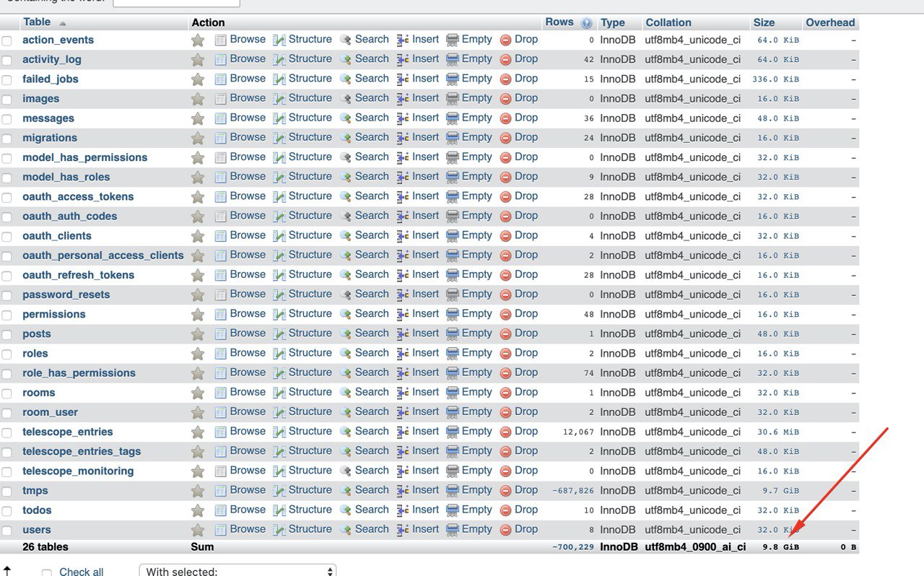Image resolution: width=924 pixels, height=576 pixels.
Task: Click Insert icon in oauth_auth_codes row
Action: pyautogui.click(x=404, y=217)
